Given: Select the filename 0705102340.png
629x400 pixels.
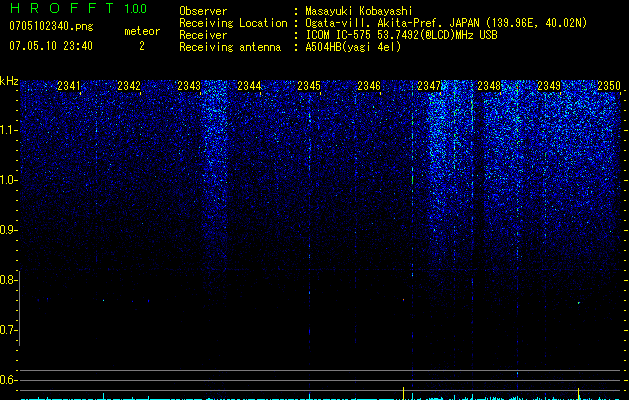Looking at the screenshot, I should pos(51,27).
